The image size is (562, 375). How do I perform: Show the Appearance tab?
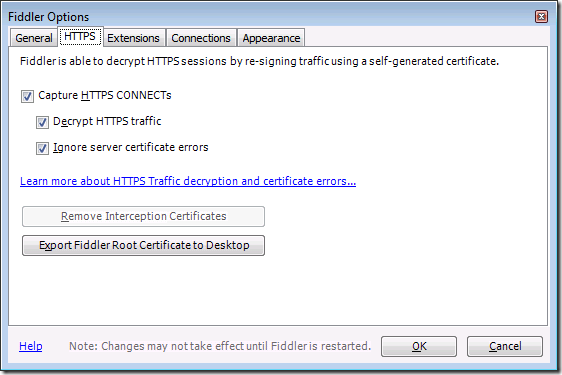tap(271, 38)
